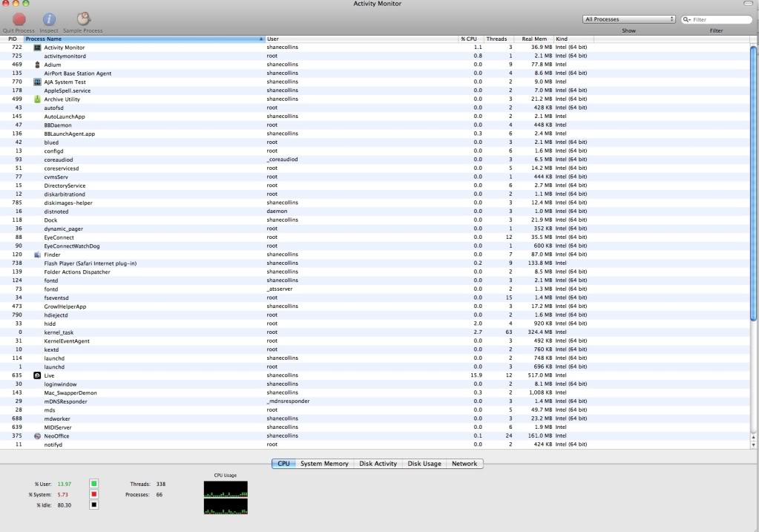Select AirPort Base Station Agent row
The width and height of the screenshot is (759, 532).
[x=375, y=73]
